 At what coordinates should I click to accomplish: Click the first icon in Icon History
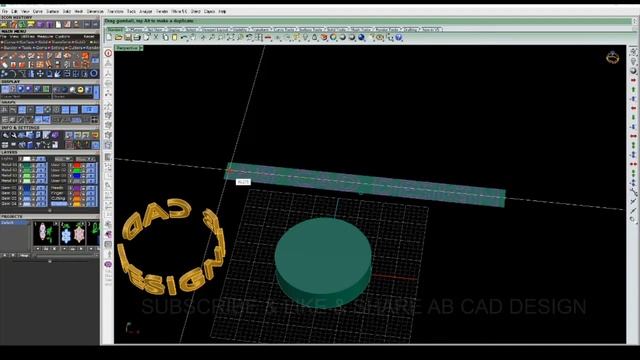pyautogui.click(x=4, y=24)
